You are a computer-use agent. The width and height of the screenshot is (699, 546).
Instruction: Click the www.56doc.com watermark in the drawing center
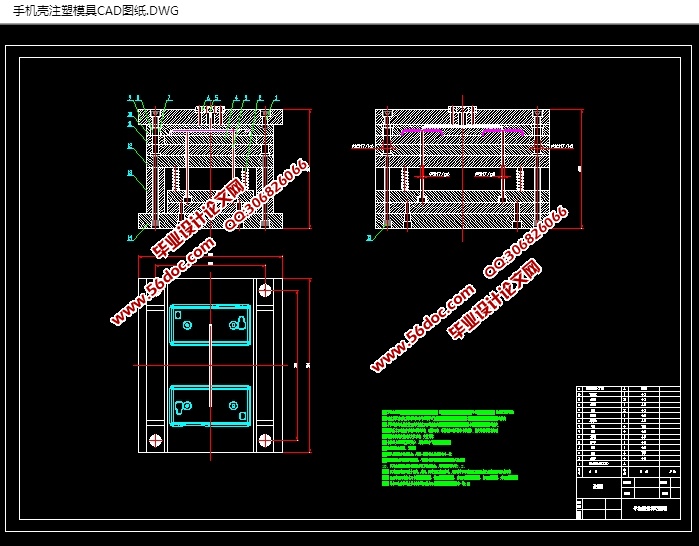click(x=422, y=328)
